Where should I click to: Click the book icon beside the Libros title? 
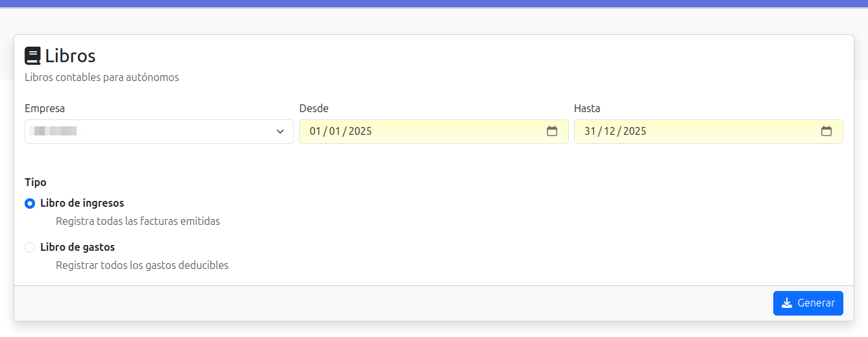pyautogui.click(x=32, y=56)
